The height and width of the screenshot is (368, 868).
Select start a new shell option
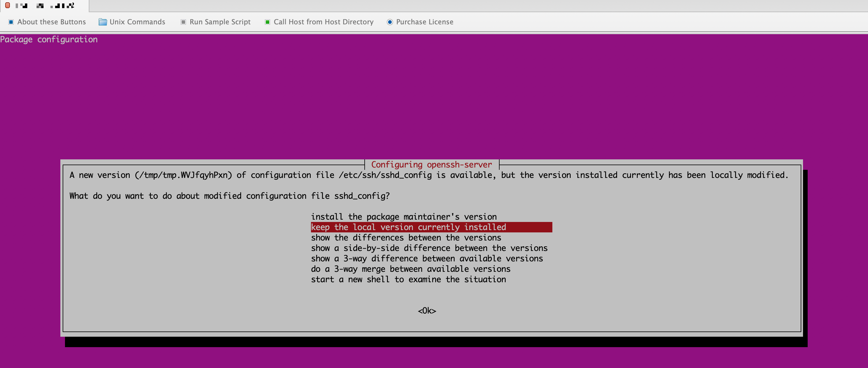point(408,279)
